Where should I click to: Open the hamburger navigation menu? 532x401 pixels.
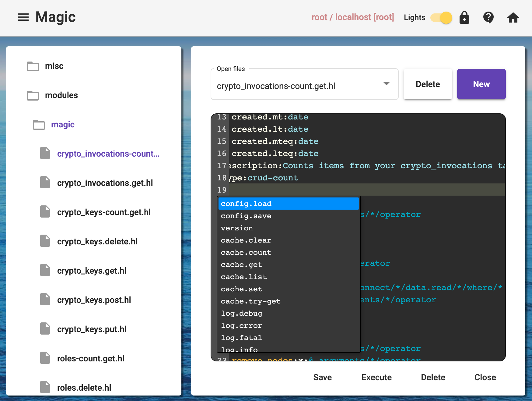(x=23, y=17)
